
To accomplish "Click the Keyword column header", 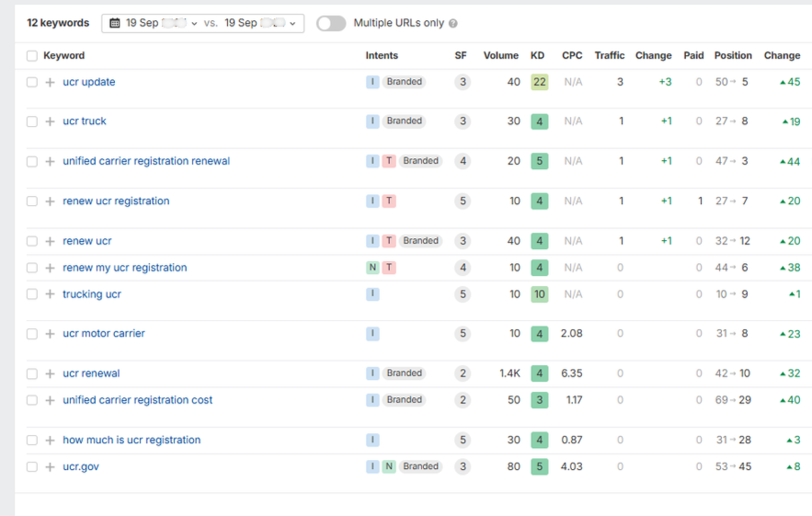I will pos(63,55).
